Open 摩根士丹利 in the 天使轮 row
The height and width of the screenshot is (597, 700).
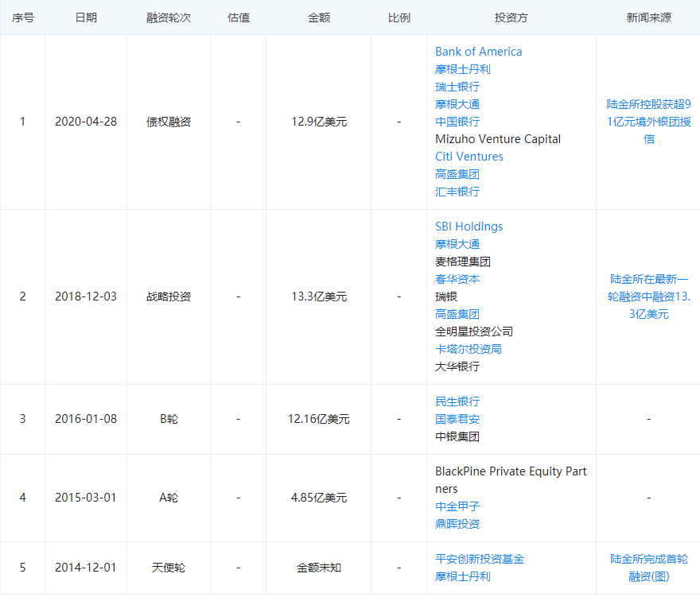[462, 576]
